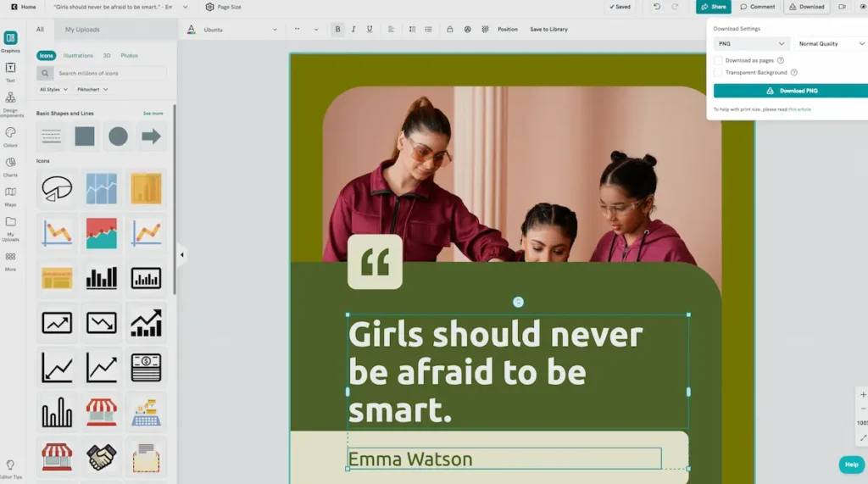This screenshot has width=868, height=484.
Task: Open Design components in sidebar
Action: (x=10, y=104)
